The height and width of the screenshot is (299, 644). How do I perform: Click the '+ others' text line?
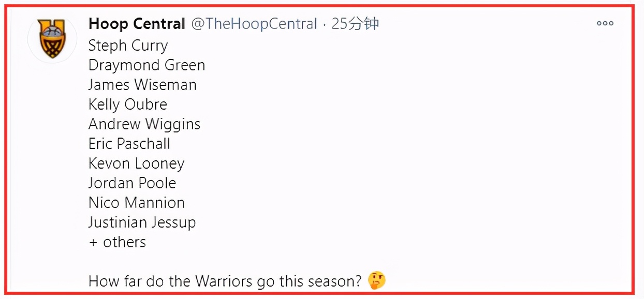118,242
